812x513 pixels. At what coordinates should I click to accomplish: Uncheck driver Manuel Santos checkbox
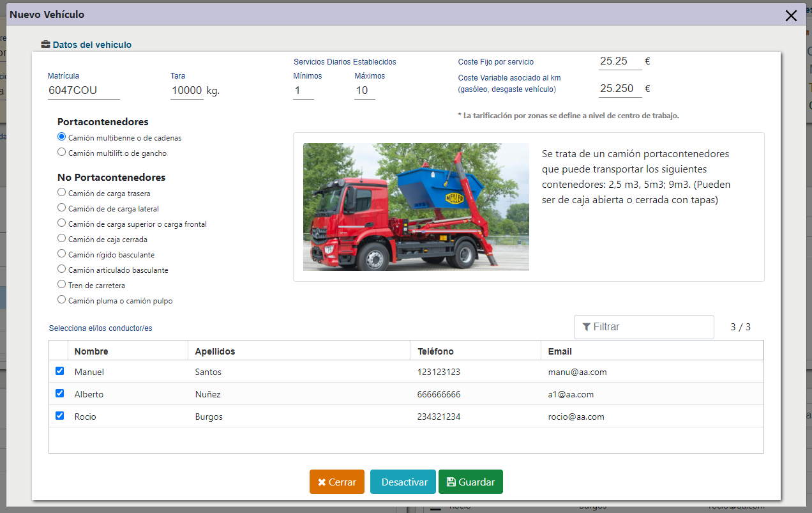pos(60,371)
